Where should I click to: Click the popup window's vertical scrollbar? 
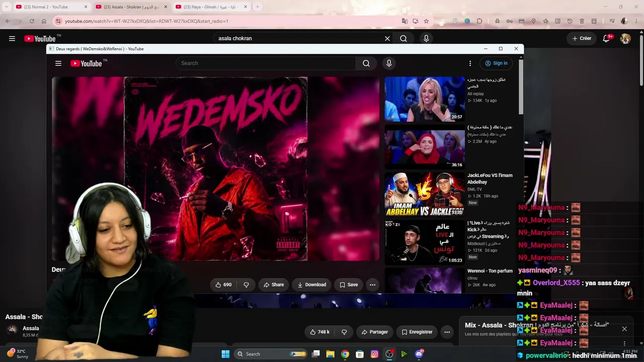pyautogui.click(x=521, y=88)
